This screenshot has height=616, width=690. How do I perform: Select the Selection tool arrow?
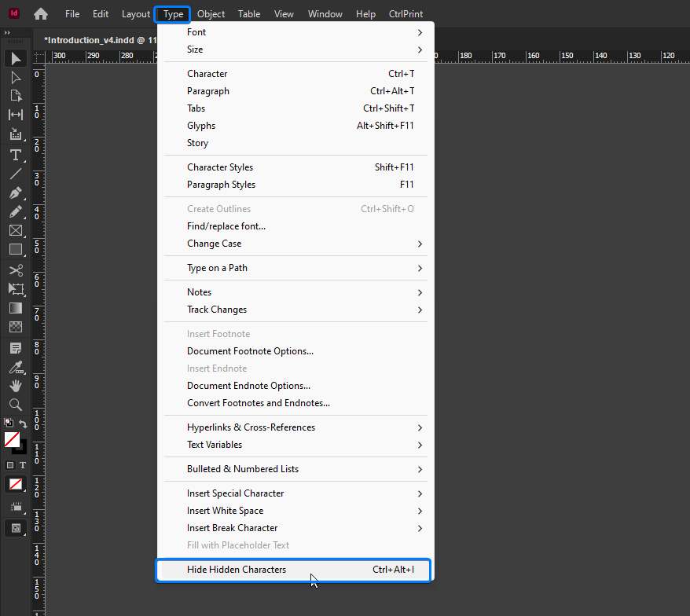coord(16,58)
